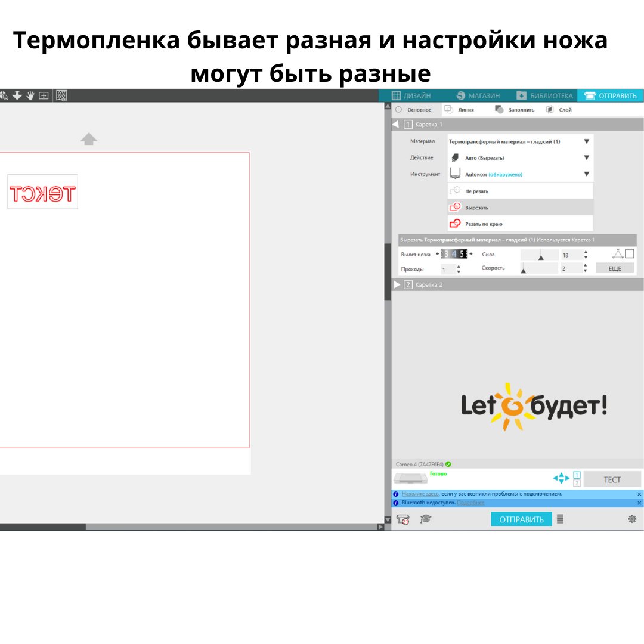Decrease blade depth with left arrow
This screenshot has width=644, height=644.
438,254
